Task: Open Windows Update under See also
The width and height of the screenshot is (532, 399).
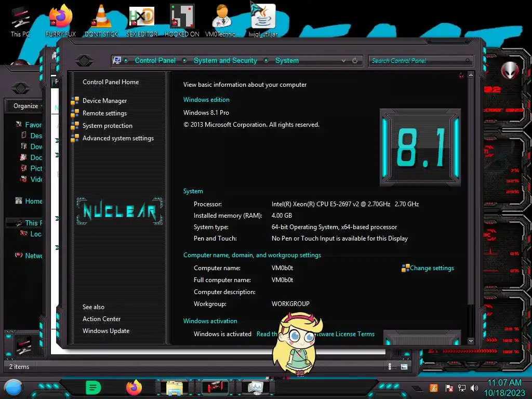Action: click(x=106, y=331)
